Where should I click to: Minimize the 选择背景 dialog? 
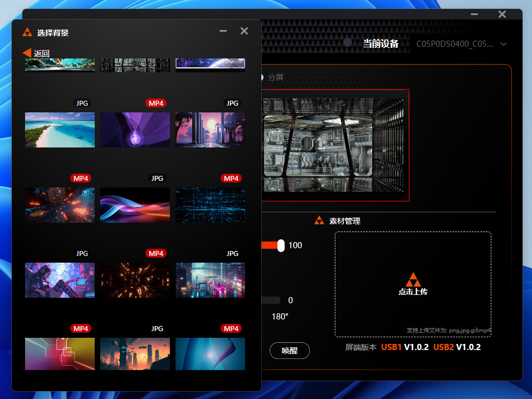click(x=223, y=31)
